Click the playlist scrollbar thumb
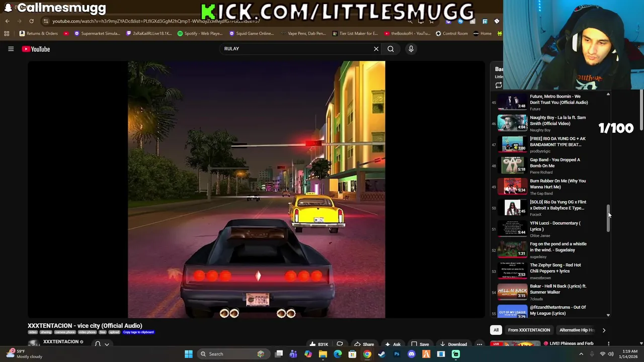 (x=608, y=219)
